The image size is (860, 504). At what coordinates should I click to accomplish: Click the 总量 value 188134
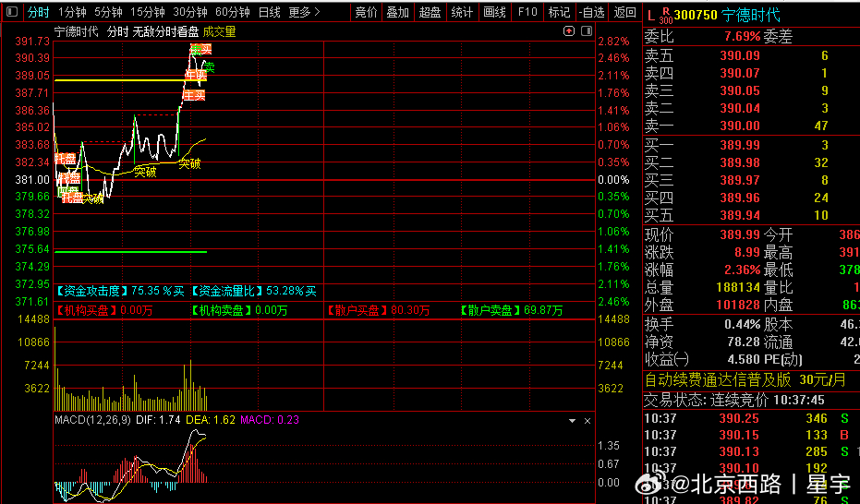pyautogui.click(x=738, y=288)
